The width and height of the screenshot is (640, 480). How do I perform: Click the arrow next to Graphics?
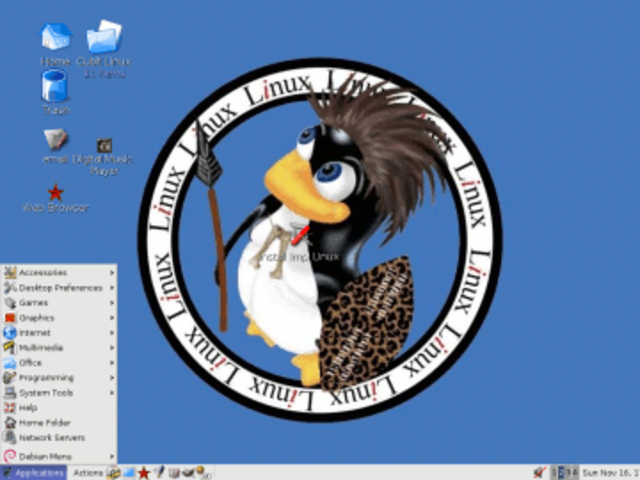(x=111, y=318)
